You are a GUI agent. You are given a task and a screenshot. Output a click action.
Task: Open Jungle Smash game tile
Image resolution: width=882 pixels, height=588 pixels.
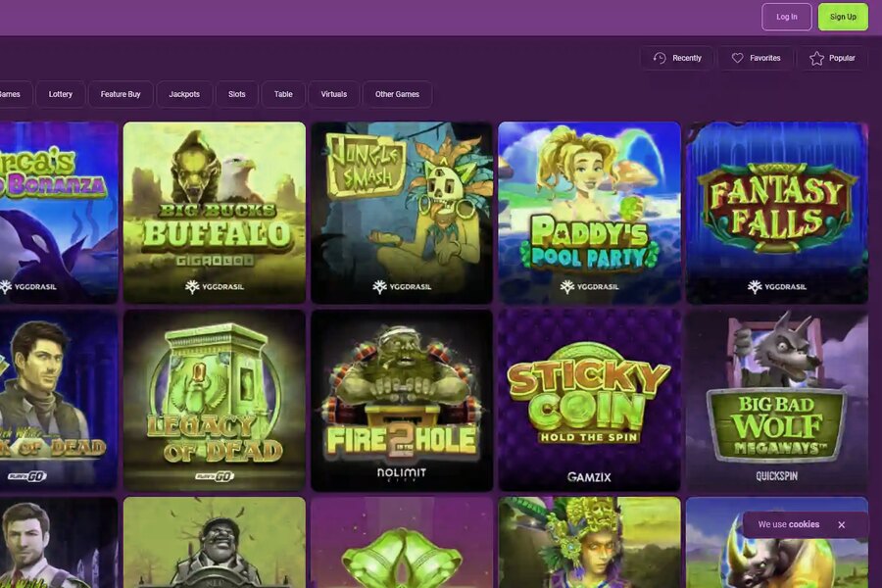(402, 213)
